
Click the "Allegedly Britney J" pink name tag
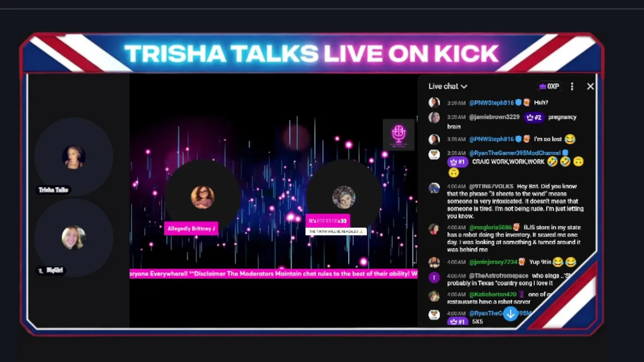pos(191,229)
